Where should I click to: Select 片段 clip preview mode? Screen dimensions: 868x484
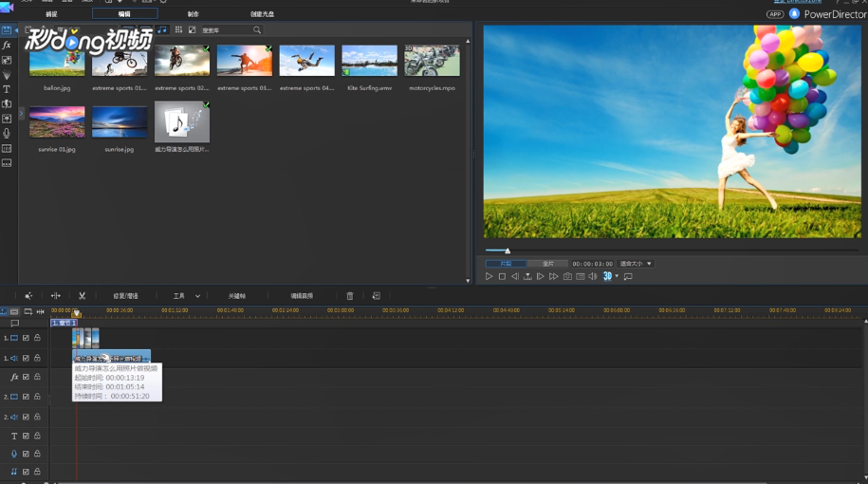coord(506,264)
